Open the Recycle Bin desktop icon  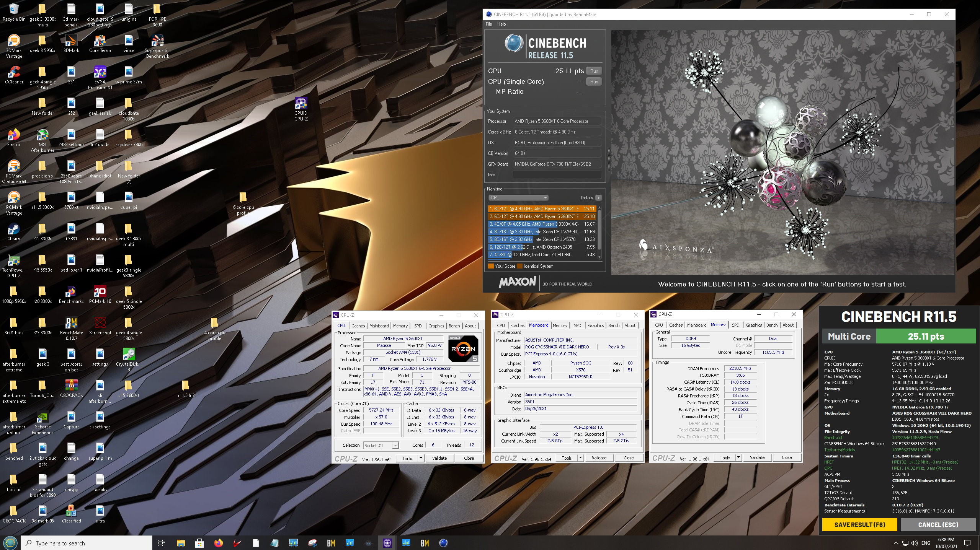14,13
